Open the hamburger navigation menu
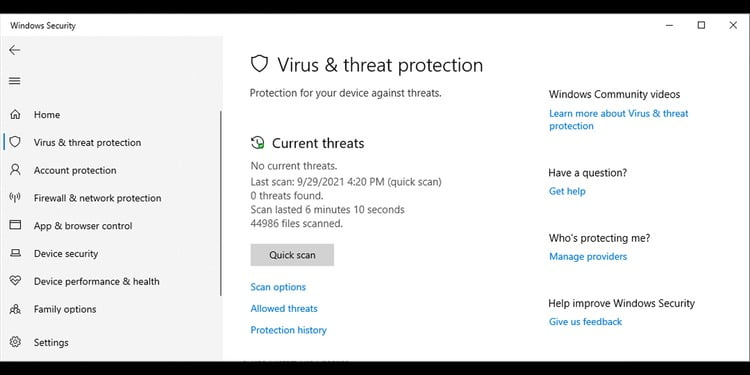750x375 pixels. 15,81
